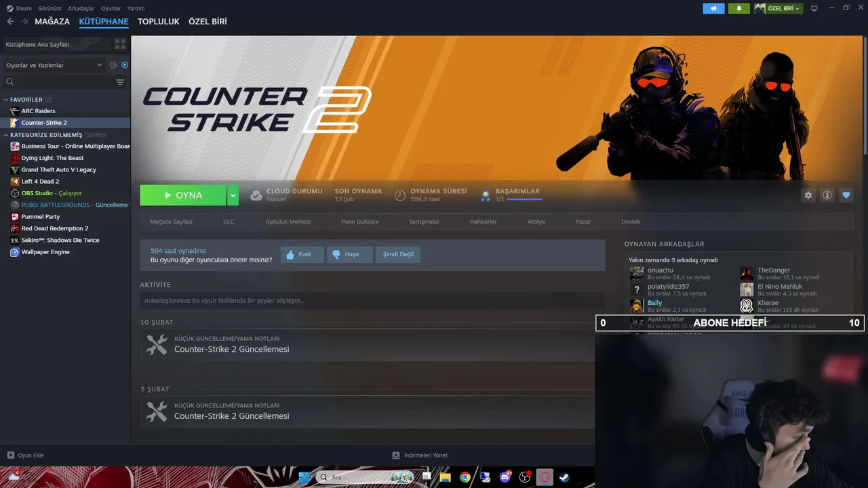Open the Oyunlar menu
The width and height of the screenshot is (868, 488).
coord(111,8)
